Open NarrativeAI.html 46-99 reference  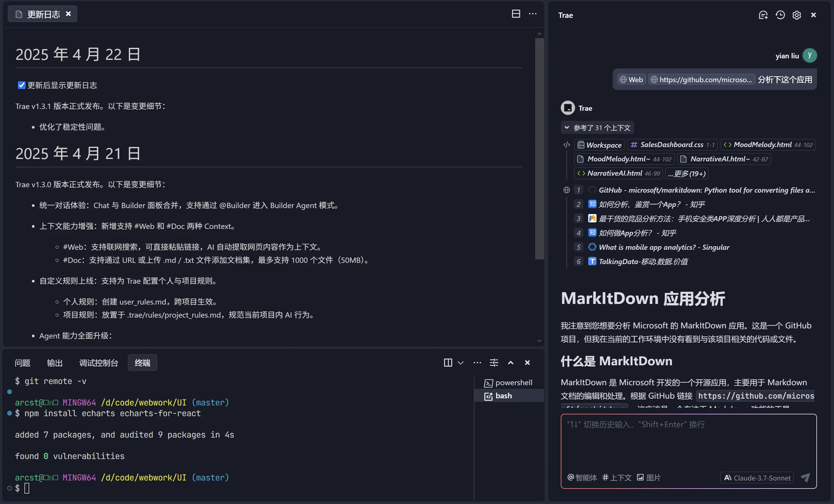tap(618, 173)
